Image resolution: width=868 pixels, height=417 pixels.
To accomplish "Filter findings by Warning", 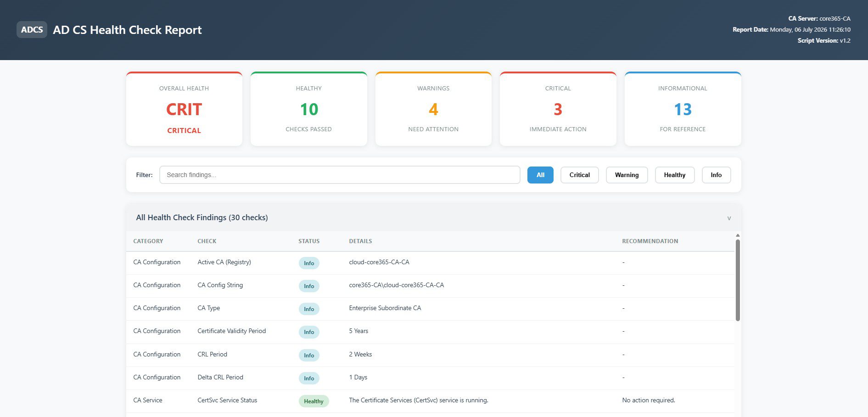I will tap(627, 175).
